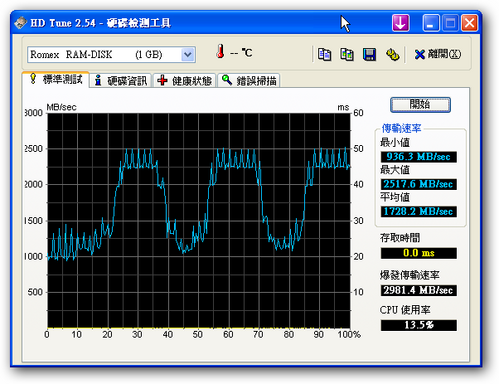
Task: Click the purple download arrow title button
Action: click(x=400, y=23)
